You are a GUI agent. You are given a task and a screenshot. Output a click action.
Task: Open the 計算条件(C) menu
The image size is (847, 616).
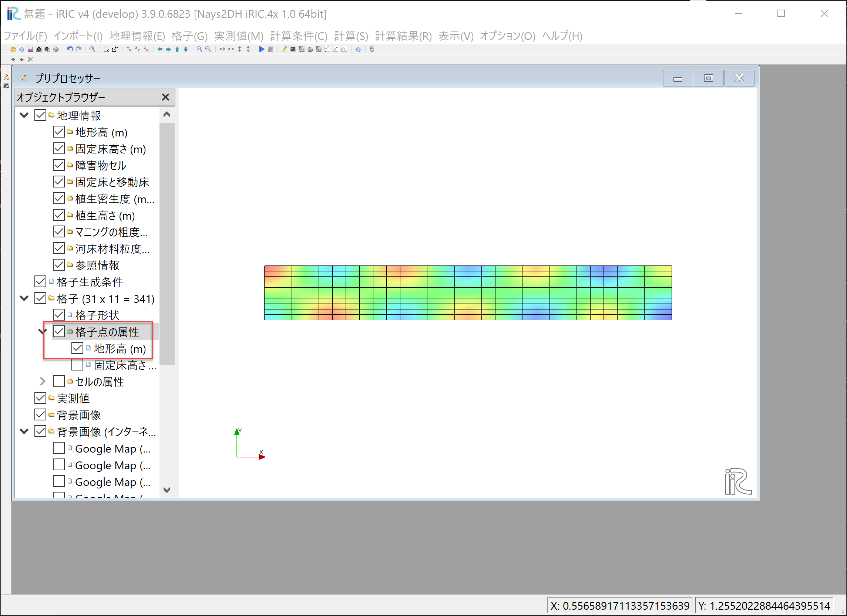point(299,36)
